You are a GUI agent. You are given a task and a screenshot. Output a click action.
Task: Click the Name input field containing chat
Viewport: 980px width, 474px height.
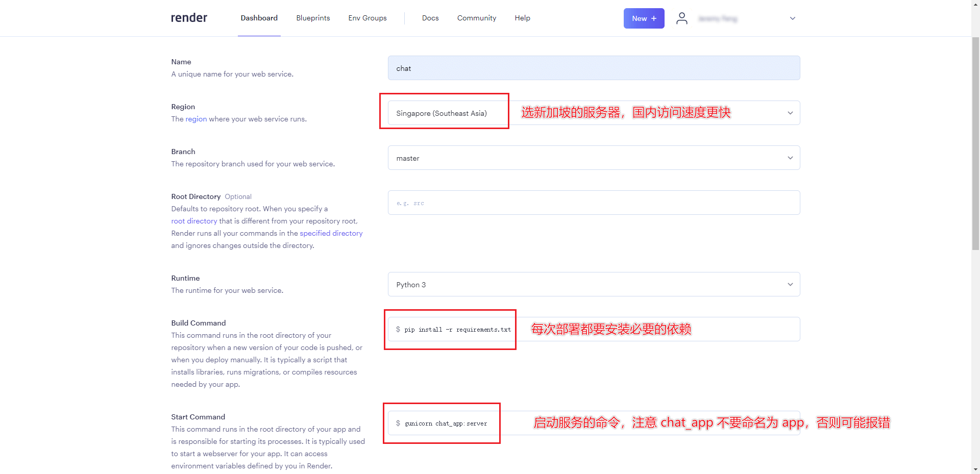[x=593, y=68]
